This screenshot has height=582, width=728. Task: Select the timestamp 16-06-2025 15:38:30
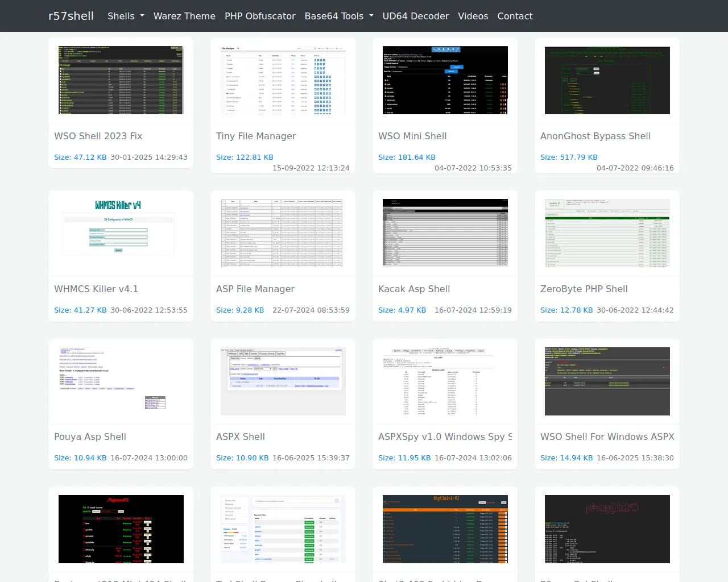coord(635,458)
